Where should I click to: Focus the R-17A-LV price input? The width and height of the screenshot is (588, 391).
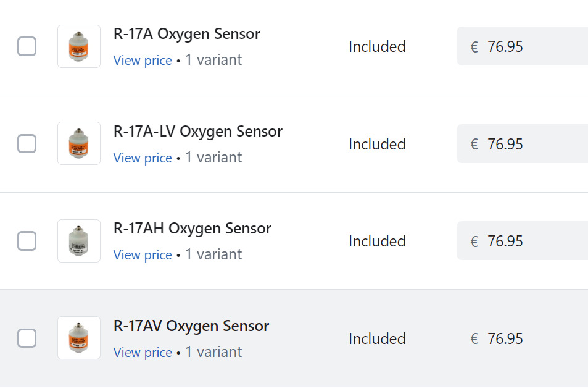524,144
